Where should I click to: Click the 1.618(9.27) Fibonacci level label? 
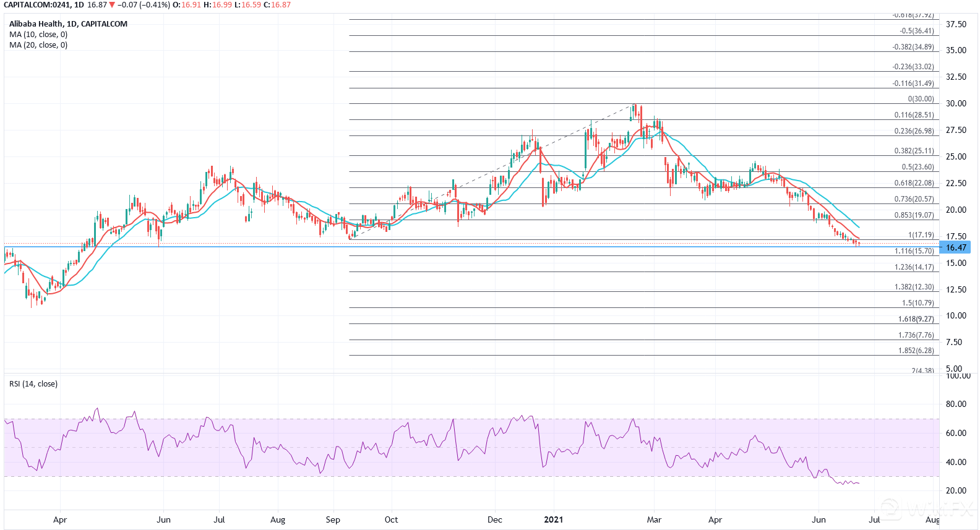tap(916, 319)
